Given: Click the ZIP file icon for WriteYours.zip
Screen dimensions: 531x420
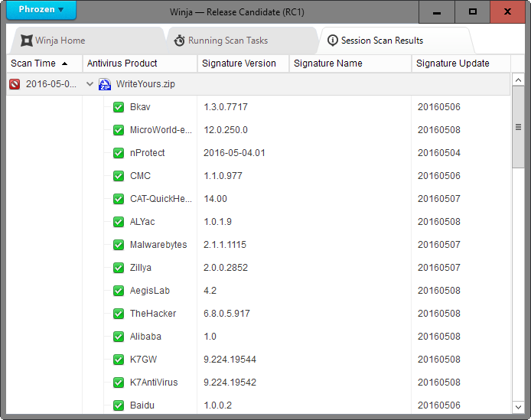Looking at the screenshot, I should 105,84.
